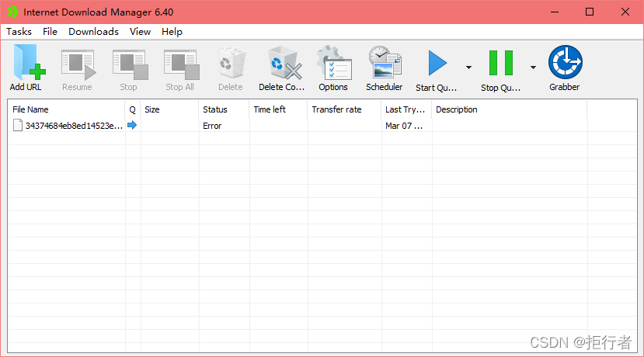Click the Add URL toolbar icon

coord(29,62)
